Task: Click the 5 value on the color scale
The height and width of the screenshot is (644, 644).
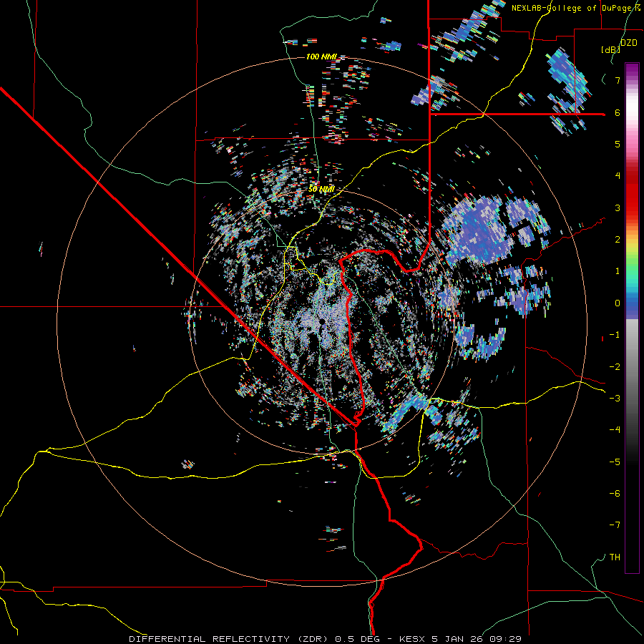Action: pos(618,144)
